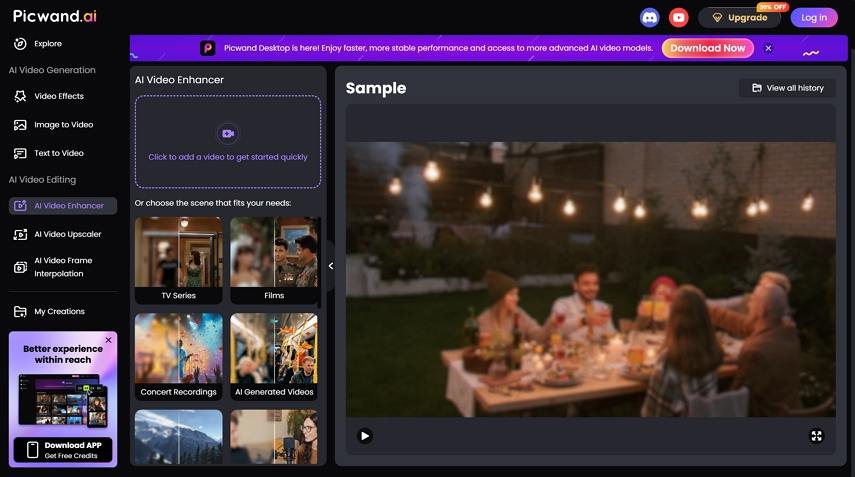This screenshot has height=477, width=855.
Task: Click the Upgrade button
Action: coord(739,17)
